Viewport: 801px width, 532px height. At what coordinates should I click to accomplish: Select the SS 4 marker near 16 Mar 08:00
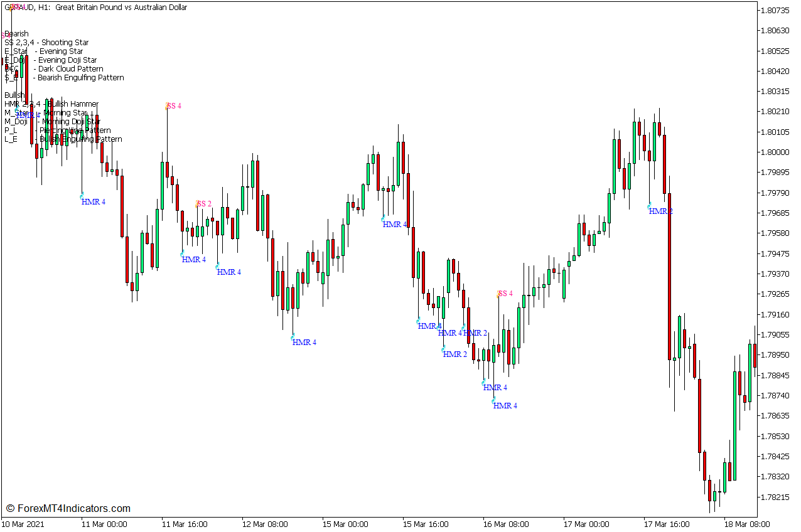pyautogui.click(x=505, y=292)
